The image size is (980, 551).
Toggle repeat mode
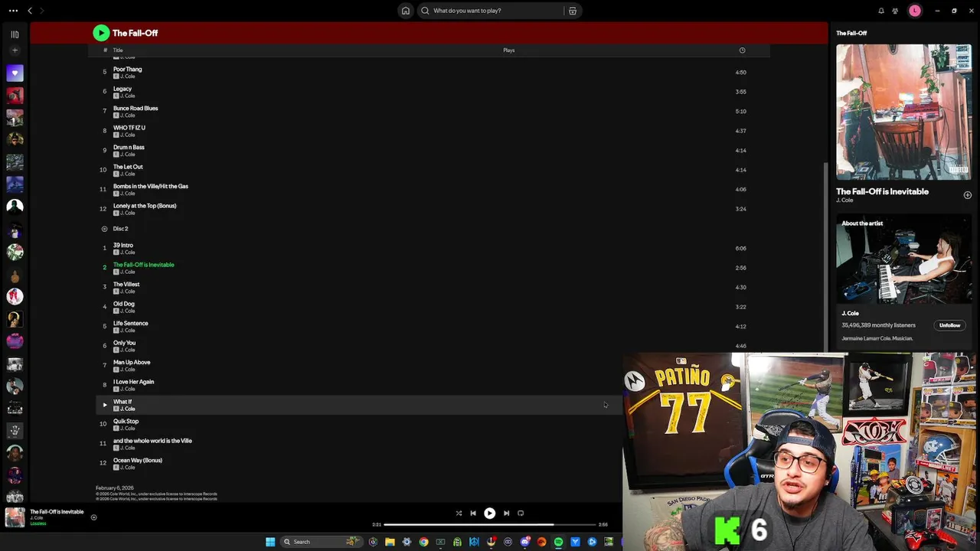[x=521, y=514]
